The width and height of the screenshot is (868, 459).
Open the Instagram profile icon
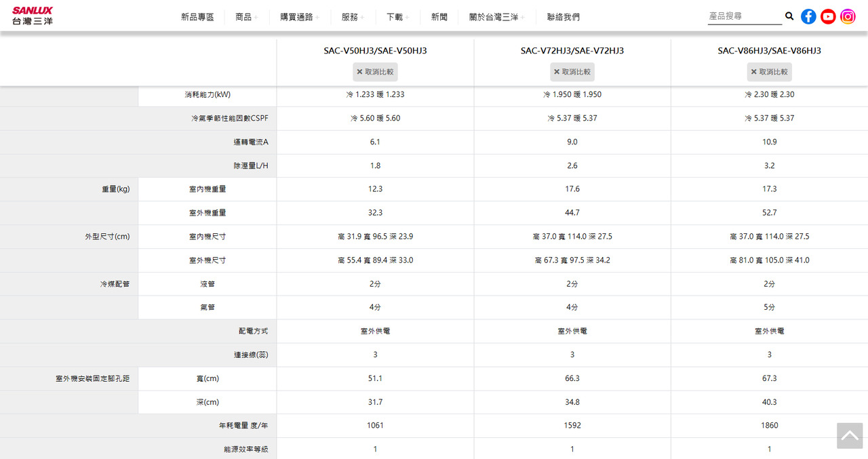coord(848,17)
